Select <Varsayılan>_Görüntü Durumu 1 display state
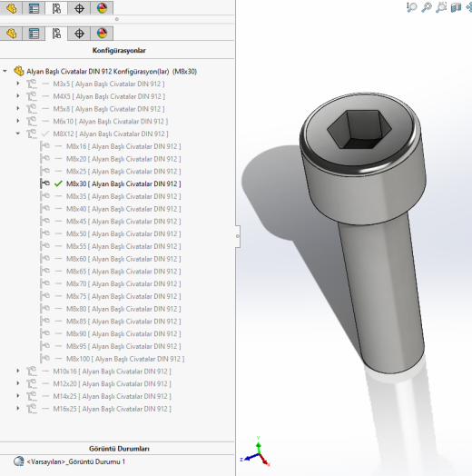 pos(76,461)
